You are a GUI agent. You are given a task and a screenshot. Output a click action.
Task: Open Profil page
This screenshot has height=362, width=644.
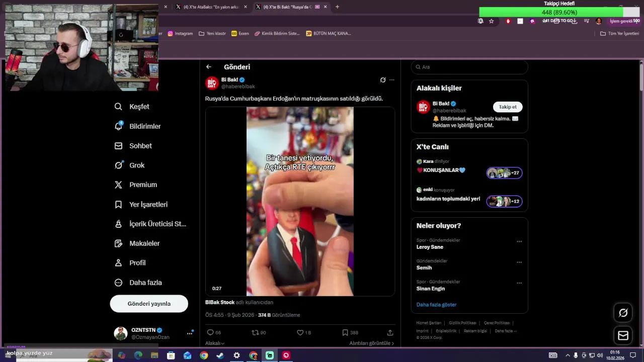point(130,263)
